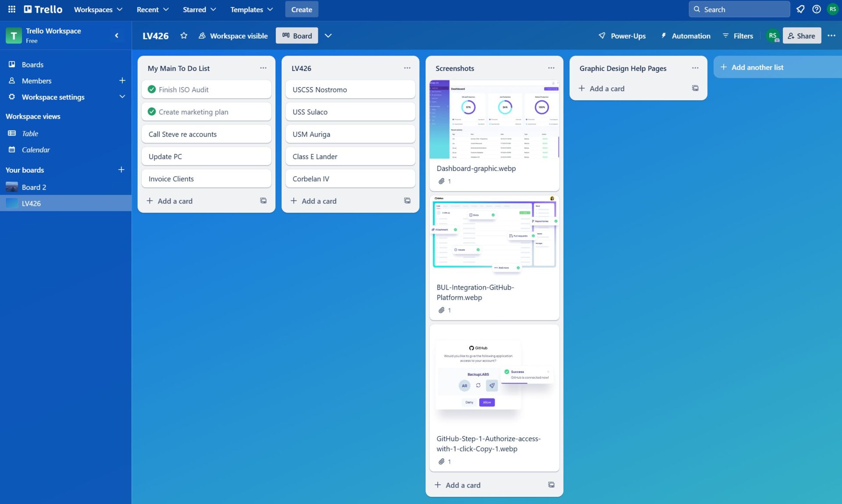842x504 pixels.
Task: Uncheck the Finish ISO Audit complete mark
Action: [x=152, y=89]
